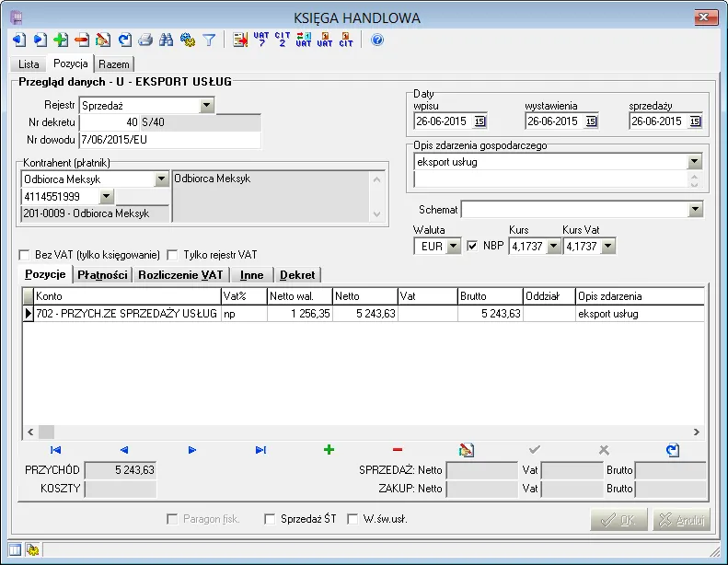The width and height of the screenshot is (728, 565).
Task: Click the blue help question mark icon
Action: (377, 40)
